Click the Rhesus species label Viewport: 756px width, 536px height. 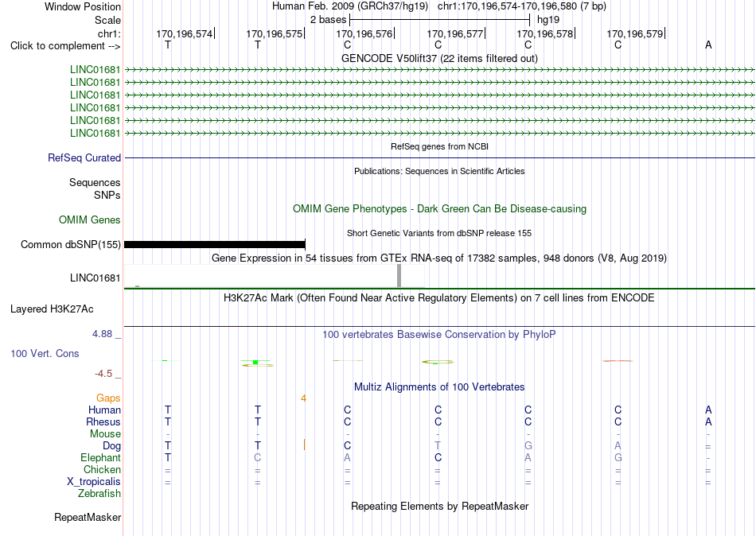pos(103,421)
